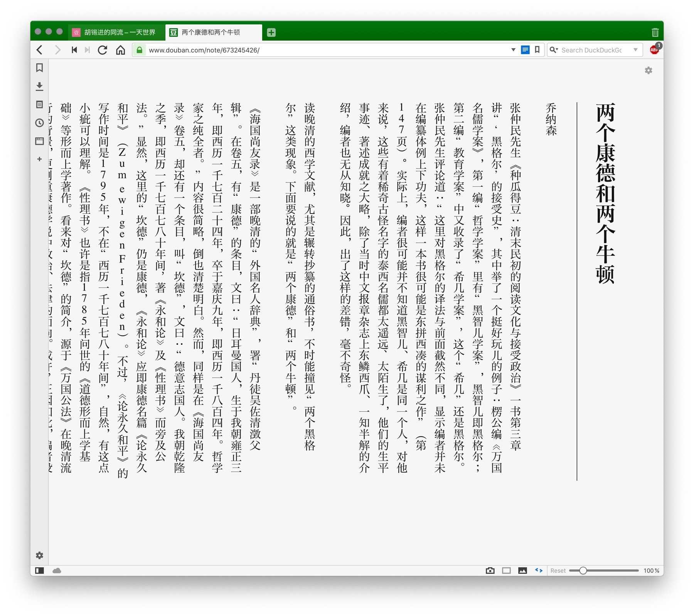
Task: Toggle image loading in status bar
Action: click(x=522, y=570)
